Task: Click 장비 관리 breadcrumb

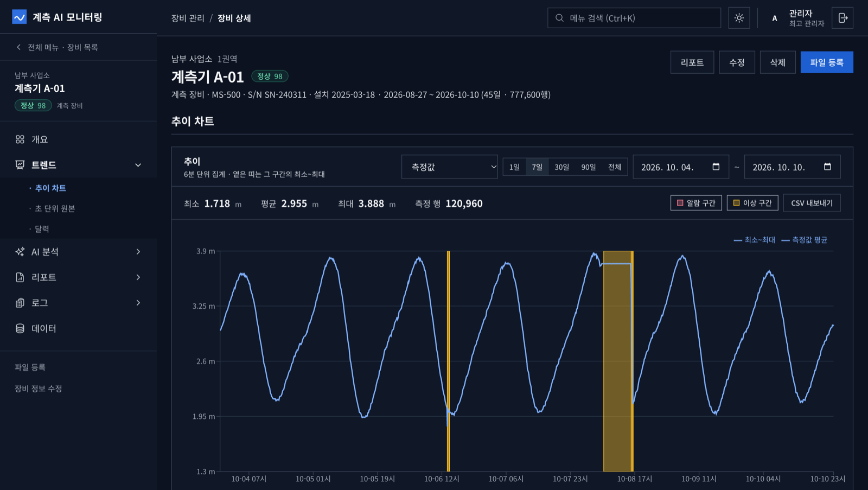Action: point(188,18)
